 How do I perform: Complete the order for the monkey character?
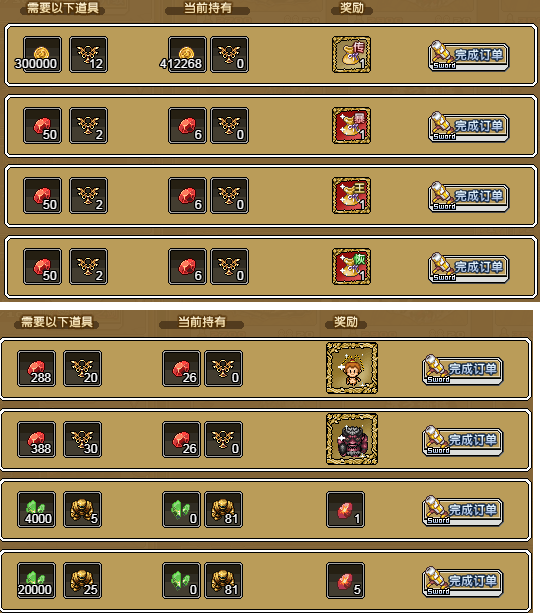463,370
